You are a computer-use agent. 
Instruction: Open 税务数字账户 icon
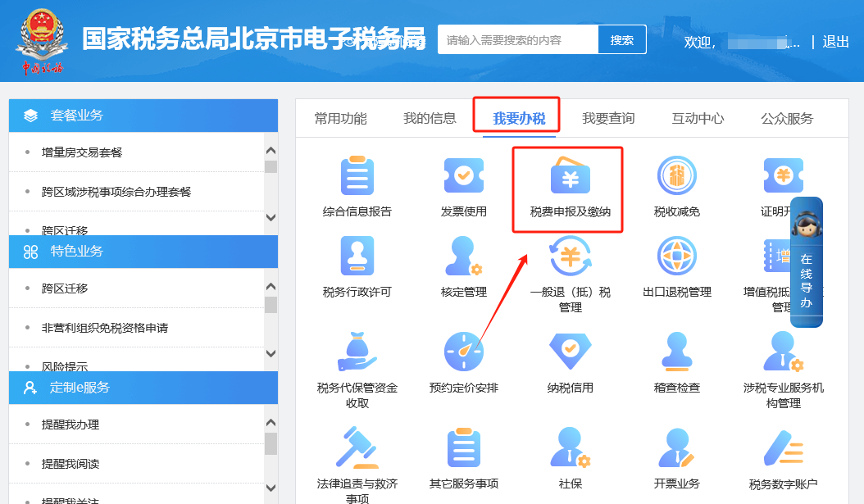pos(783,448)
